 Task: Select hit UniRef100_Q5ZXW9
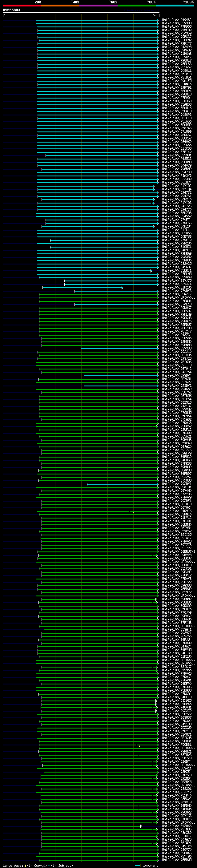(x=177, y=728)
